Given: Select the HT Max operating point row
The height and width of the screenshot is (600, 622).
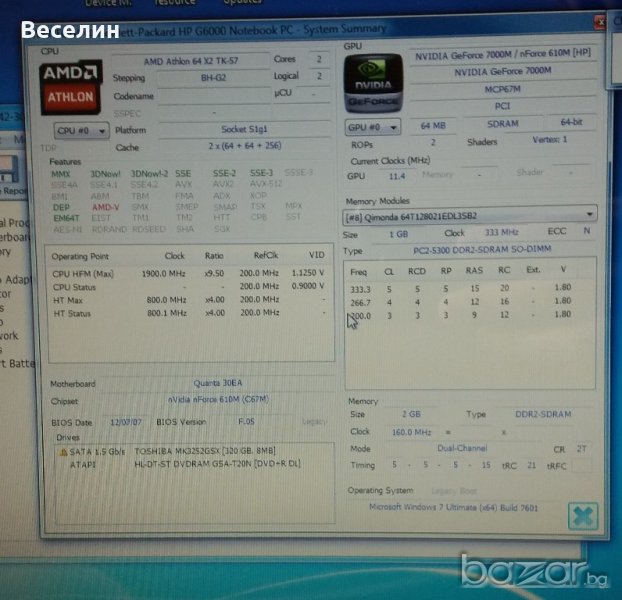Looking at the screenshot, I should pos(188,300).
